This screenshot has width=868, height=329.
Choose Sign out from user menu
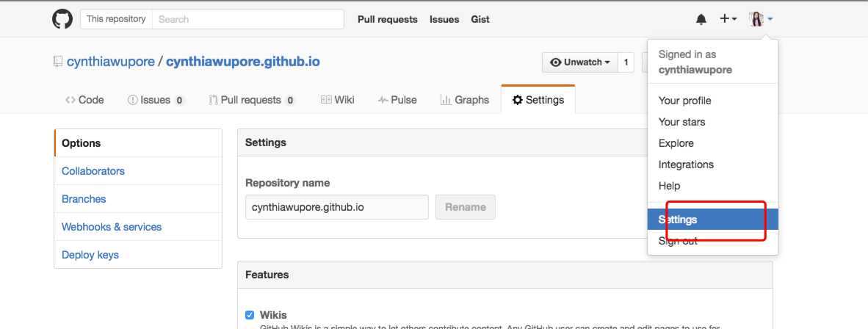pyautogui.click(x=713, y=241)
